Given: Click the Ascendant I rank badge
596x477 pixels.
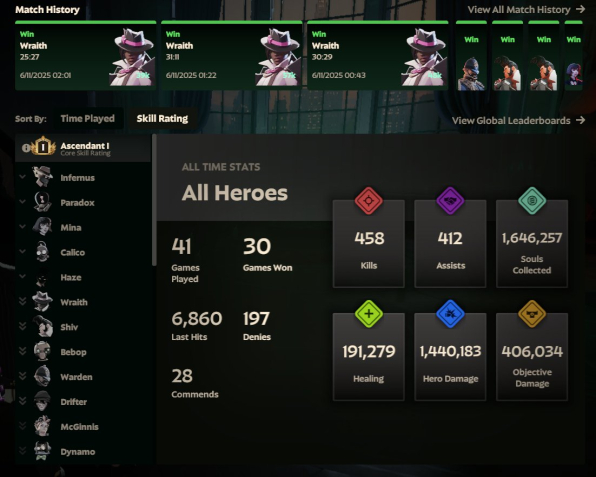Looking at the screenshot, I should [43, 146].
